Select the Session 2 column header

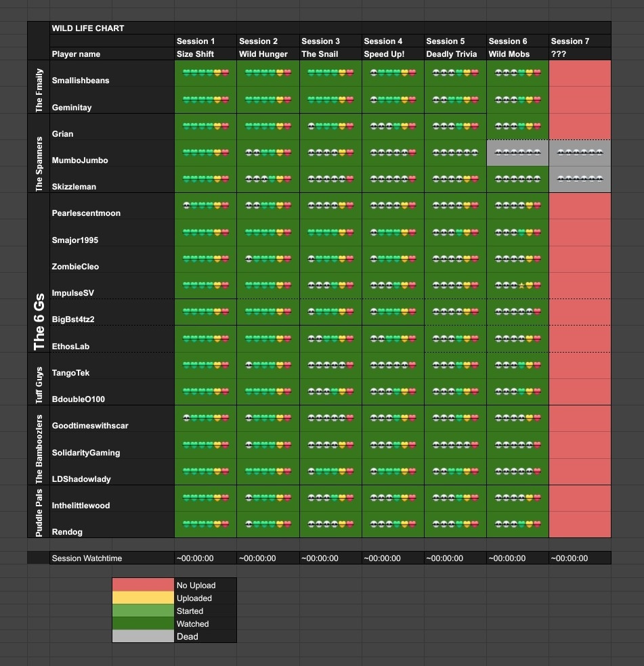click(267, 41)
